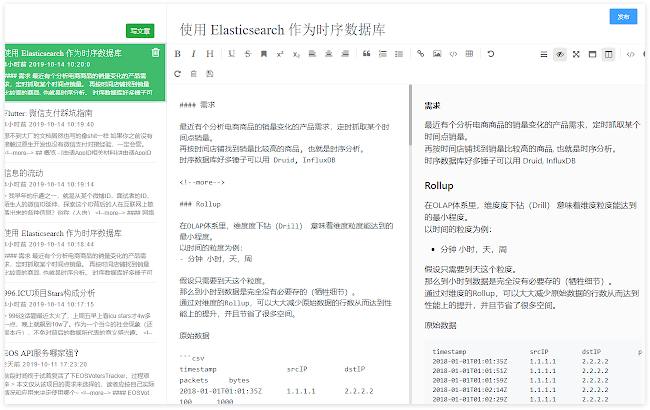Toggle single/double column layout

(609, 54)
